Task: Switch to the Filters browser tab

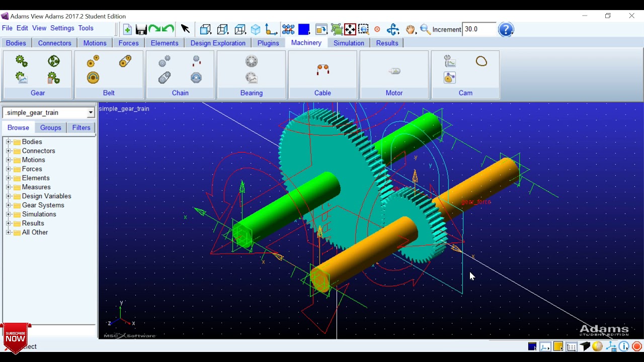Action: click(81, 128)
